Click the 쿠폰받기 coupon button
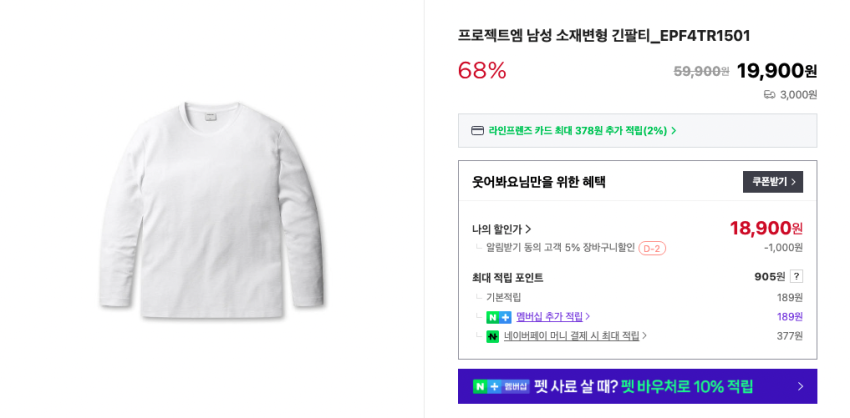Screen dimensions: 850x418 [773, 182]
